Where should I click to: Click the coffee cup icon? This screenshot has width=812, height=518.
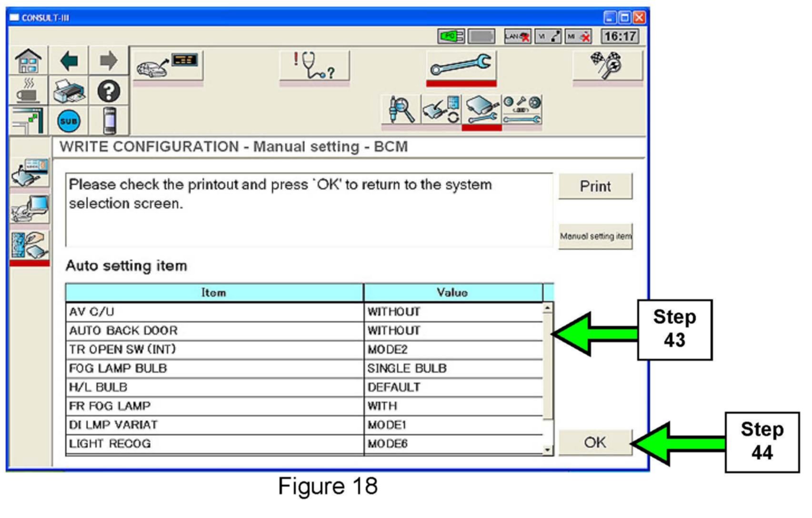(28, 91)
